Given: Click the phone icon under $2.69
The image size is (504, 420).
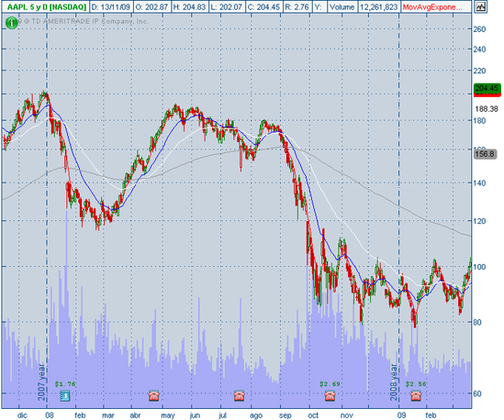Looking at the screenshot, I should (x=330, y=396).
